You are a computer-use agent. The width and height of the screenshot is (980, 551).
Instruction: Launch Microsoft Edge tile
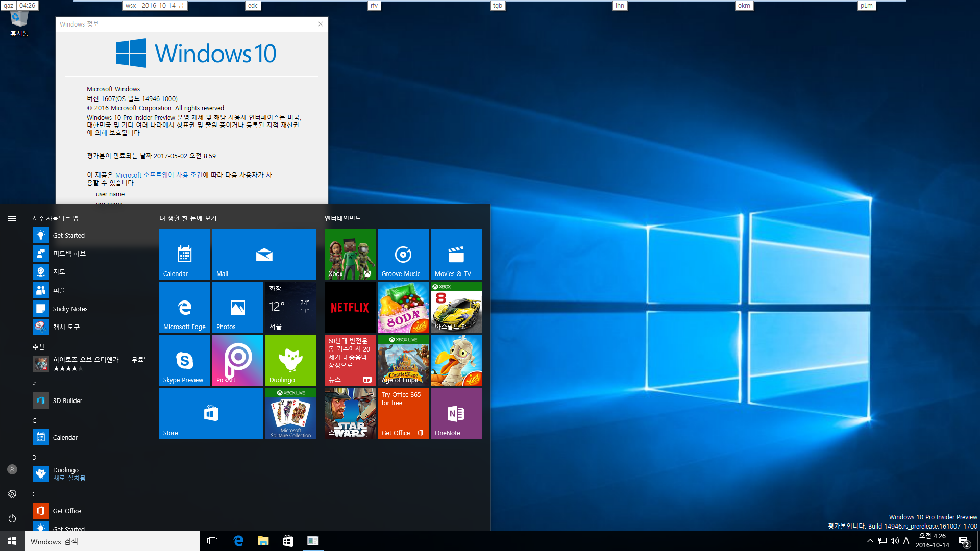tap(184, 307)
